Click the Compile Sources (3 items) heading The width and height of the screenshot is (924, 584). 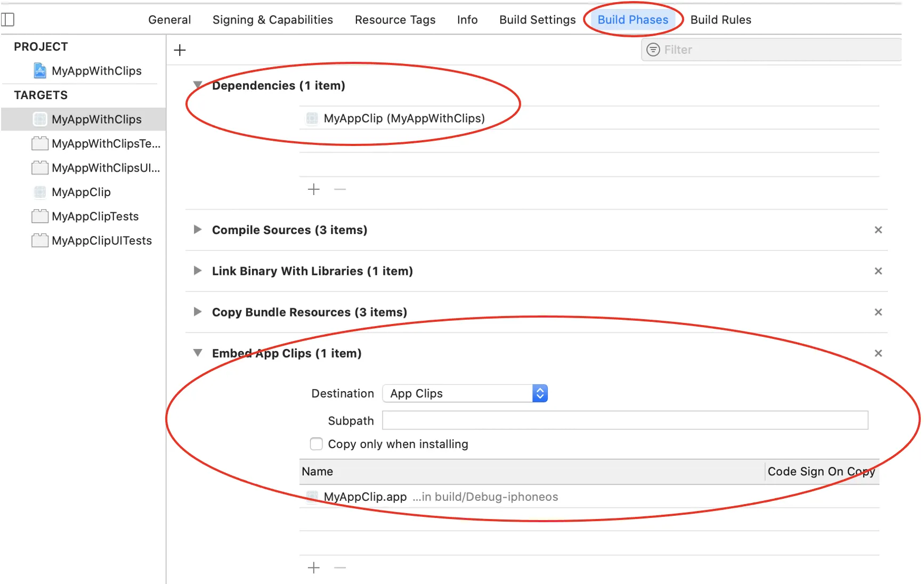click(x=290, y=230)
